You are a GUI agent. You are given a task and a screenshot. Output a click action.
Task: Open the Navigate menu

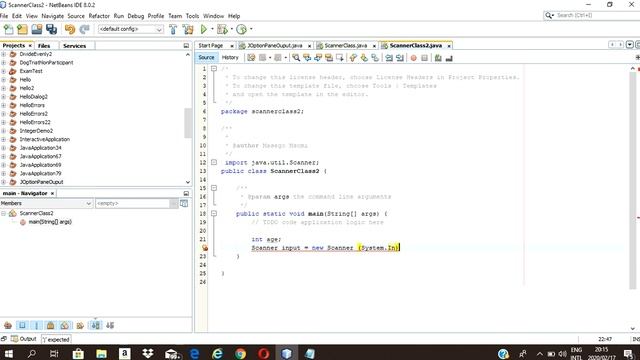tap(53, 16)
